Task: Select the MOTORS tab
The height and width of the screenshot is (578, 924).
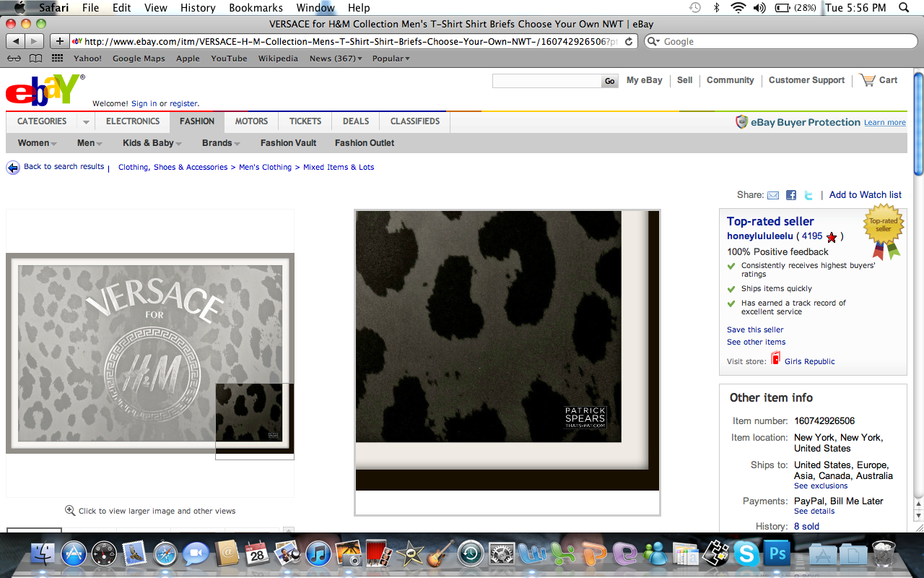Action: point(251,121)
